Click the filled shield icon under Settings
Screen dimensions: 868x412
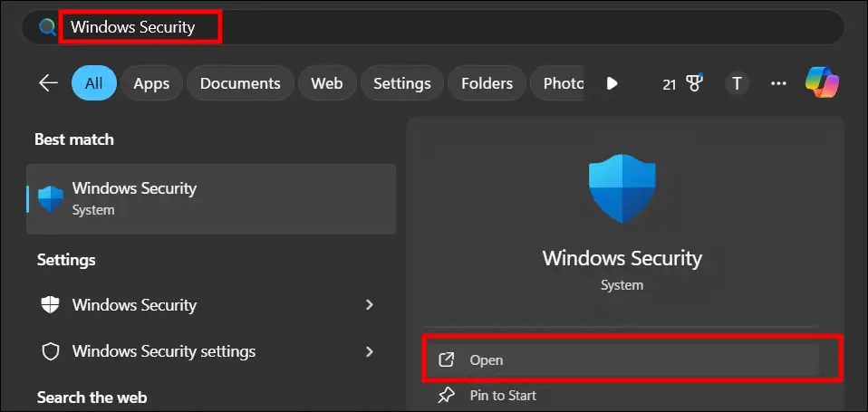[51, 305]
